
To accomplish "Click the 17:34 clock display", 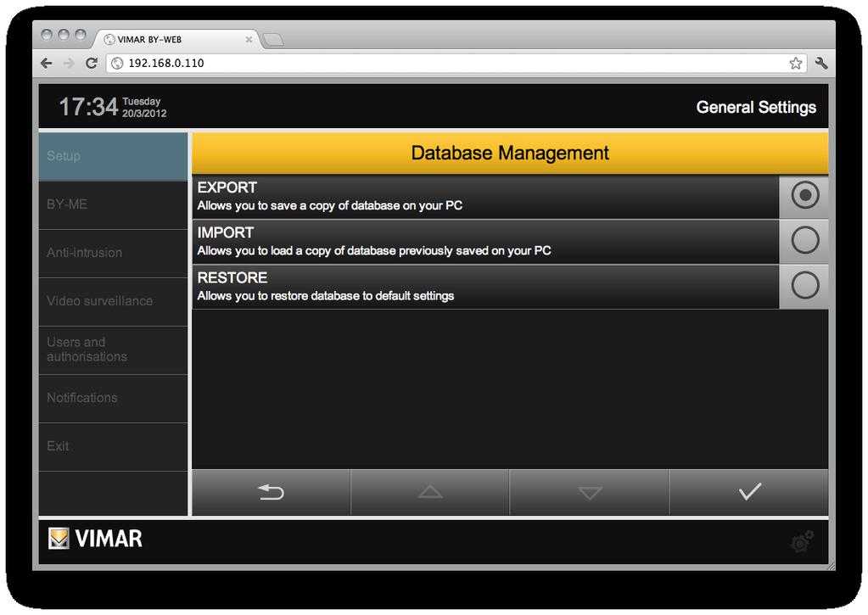I will [x=88, y=107].
